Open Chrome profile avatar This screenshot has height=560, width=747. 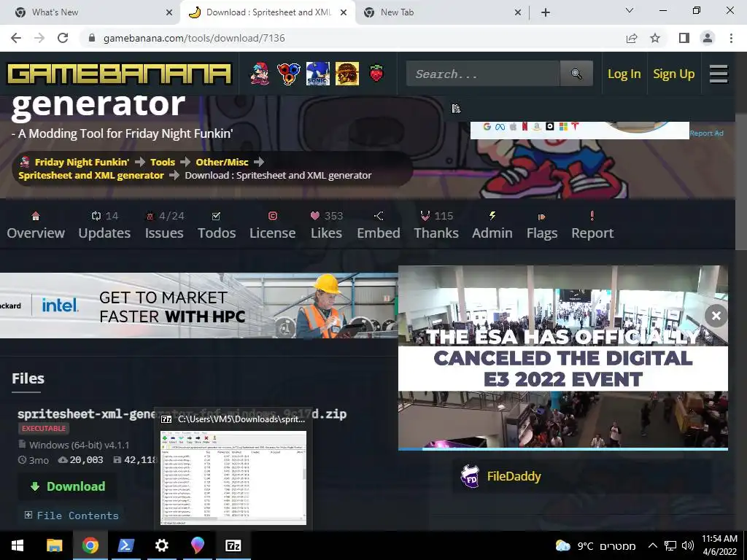[708, 38]
